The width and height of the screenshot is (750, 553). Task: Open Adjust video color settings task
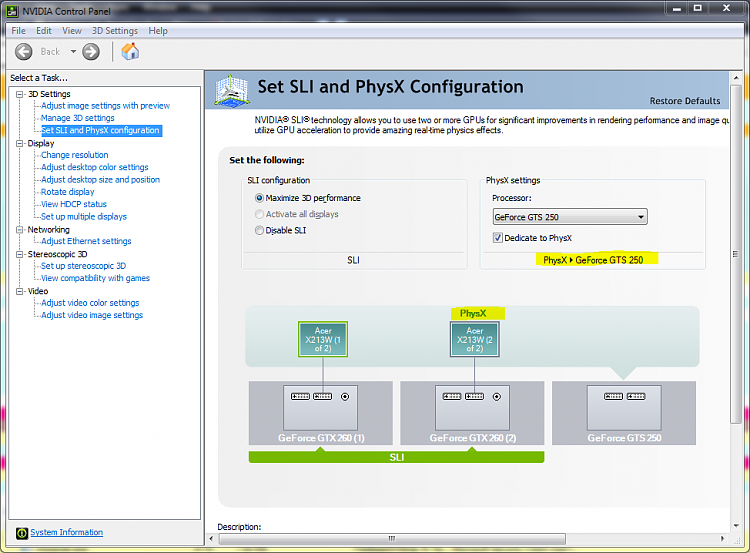(x=90, y=303)
